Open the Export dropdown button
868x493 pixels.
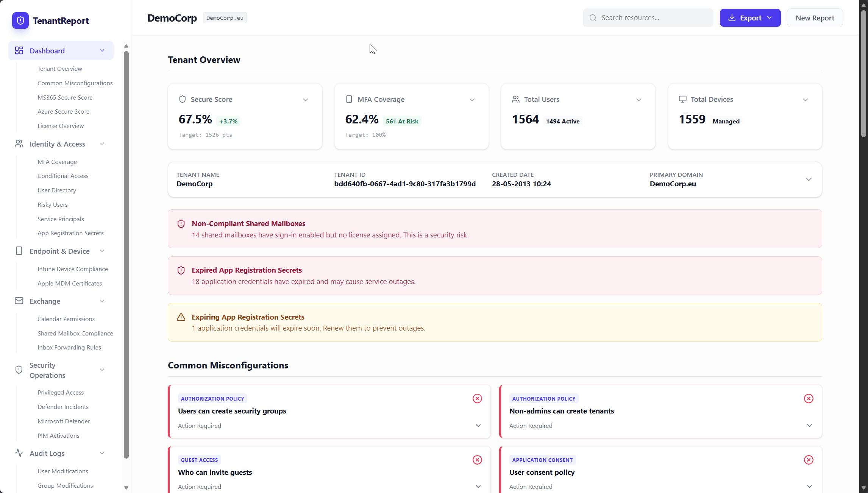[x=750, y=18]
